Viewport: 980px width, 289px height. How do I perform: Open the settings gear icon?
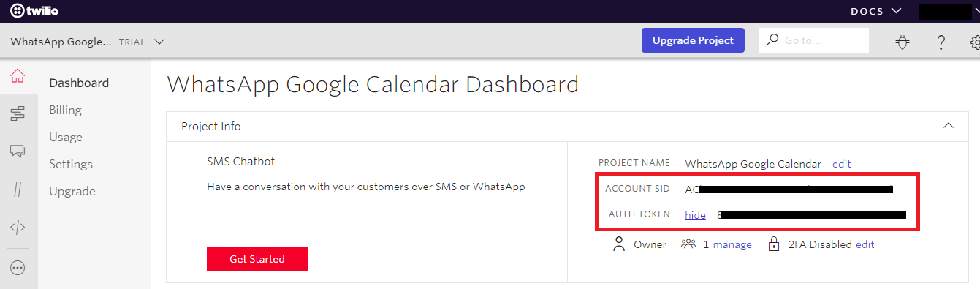[975, 42]
